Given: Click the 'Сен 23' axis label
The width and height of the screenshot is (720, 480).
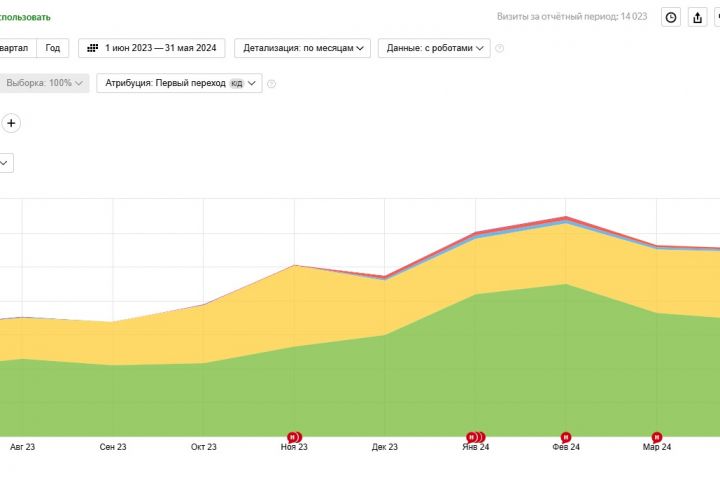Looking at the screenshot, I should [113, 447].
